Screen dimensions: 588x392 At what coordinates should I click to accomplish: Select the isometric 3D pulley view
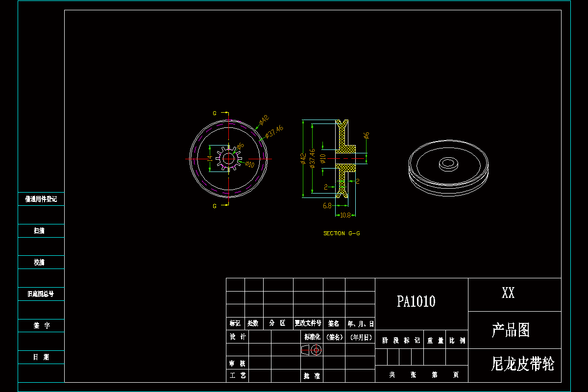449,169
